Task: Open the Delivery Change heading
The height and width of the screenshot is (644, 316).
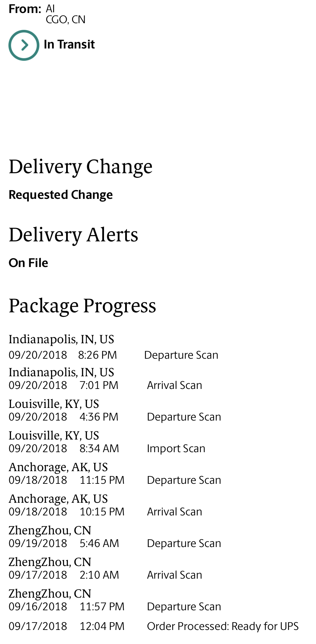Action: click(80, 167)
